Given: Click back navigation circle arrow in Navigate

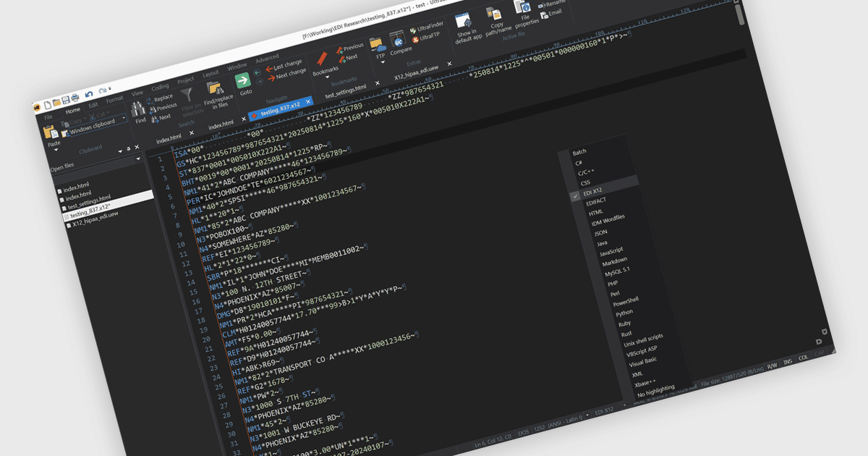Looking at the screenshot, I should pyautogui.click(x=258, y=72).
